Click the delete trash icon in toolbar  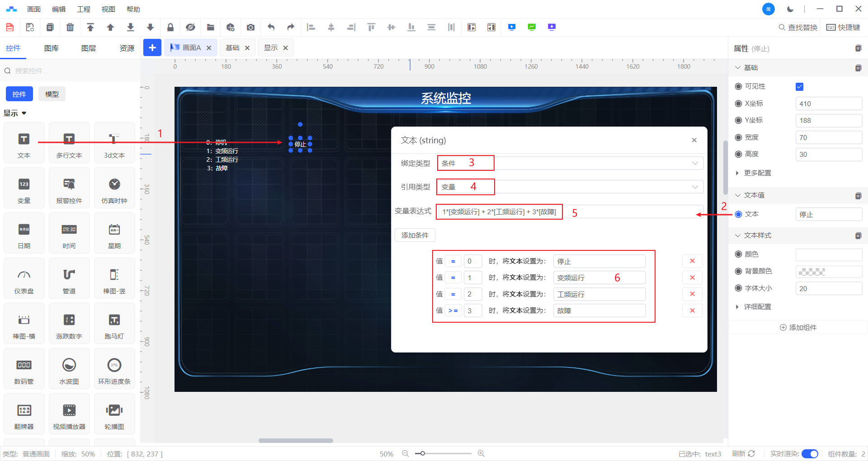70,28
